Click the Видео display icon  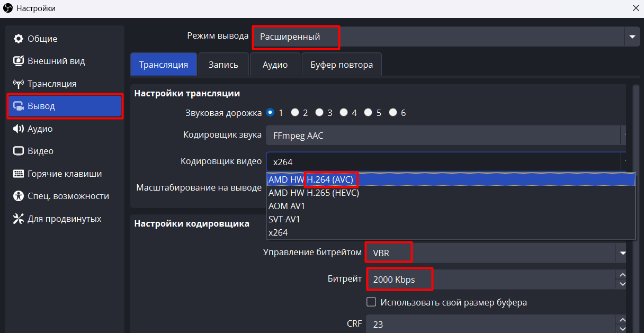pos(19,151)
